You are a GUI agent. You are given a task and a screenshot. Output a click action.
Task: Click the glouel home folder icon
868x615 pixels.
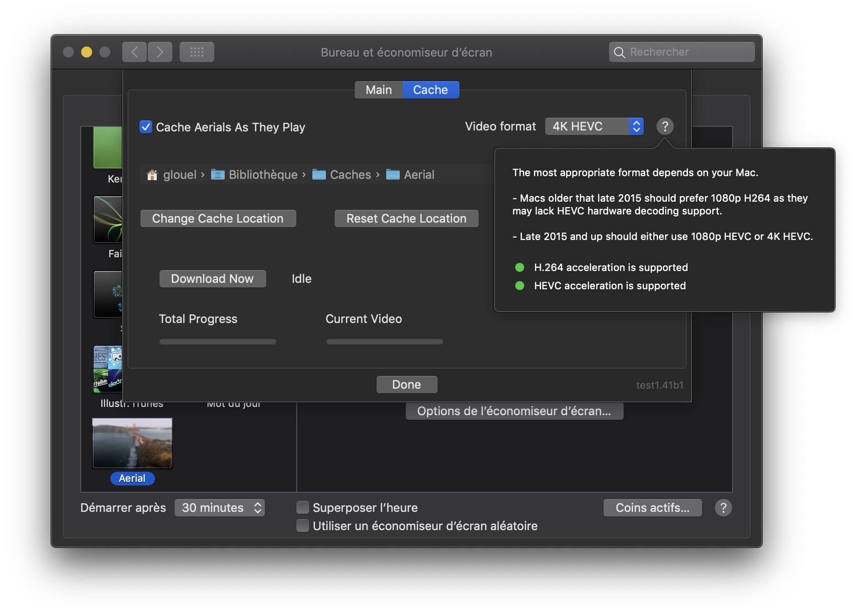point(152,175)
